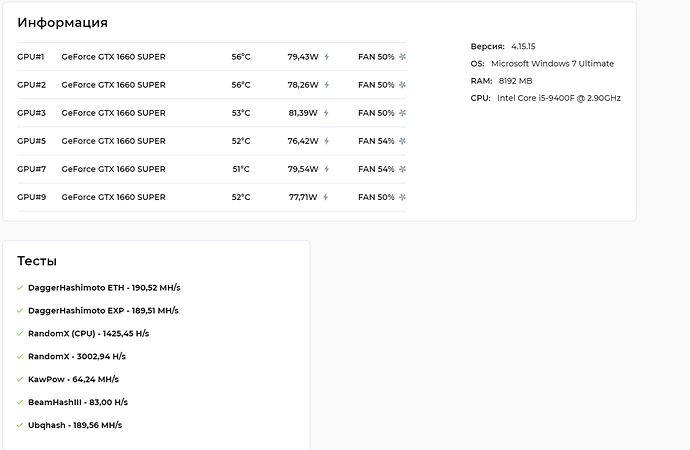Screen dimensions: 690x450
Task: Click the DaggerHashimoto EXP test line
Action: click(x=103, y=311)
